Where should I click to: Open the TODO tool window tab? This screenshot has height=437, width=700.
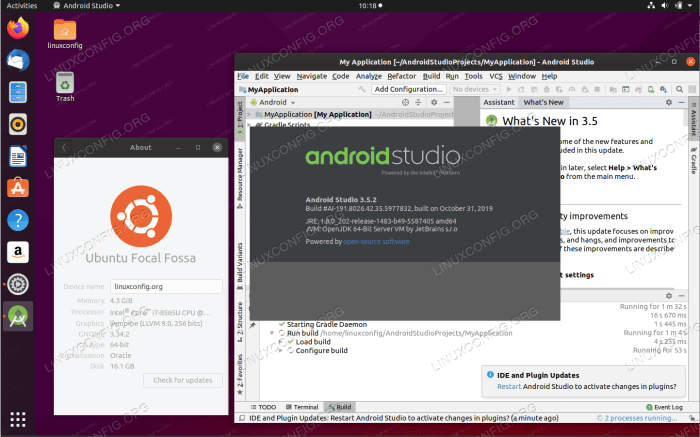coord(263,407)
